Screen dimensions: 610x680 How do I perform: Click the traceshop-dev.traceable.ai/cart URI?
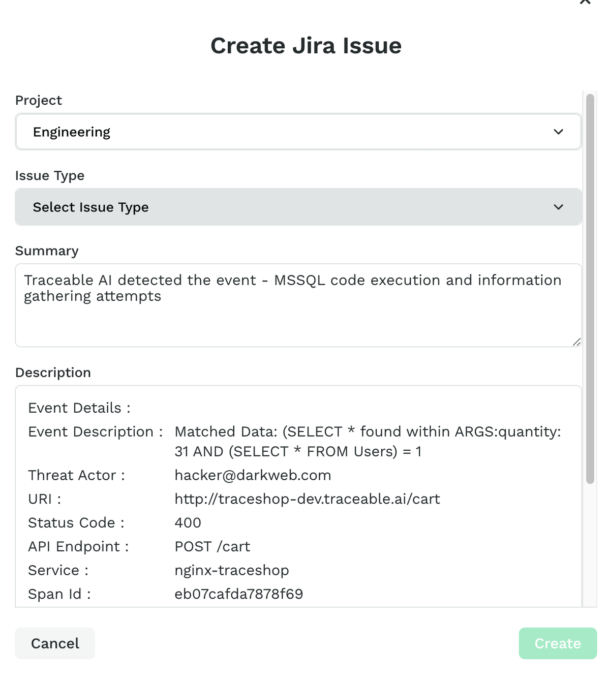[x=307, y=499]
